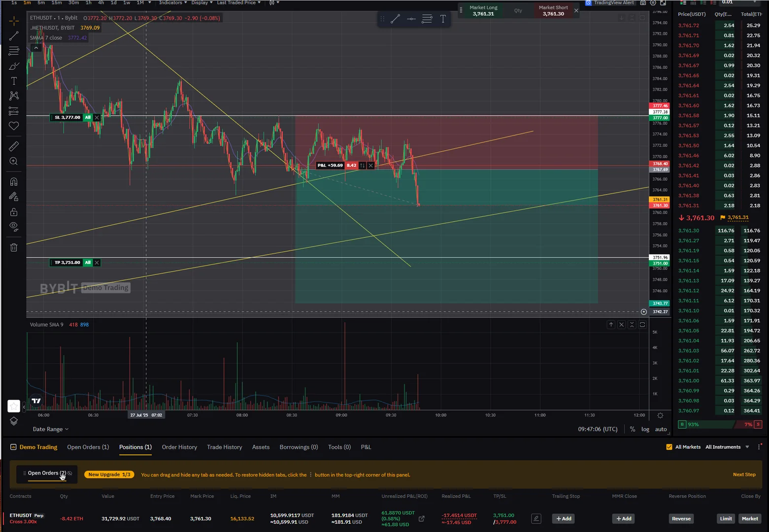Open chart settings hexagon icon
The height and width of the screenshot is (532, 769).
(x=653, y=3)
